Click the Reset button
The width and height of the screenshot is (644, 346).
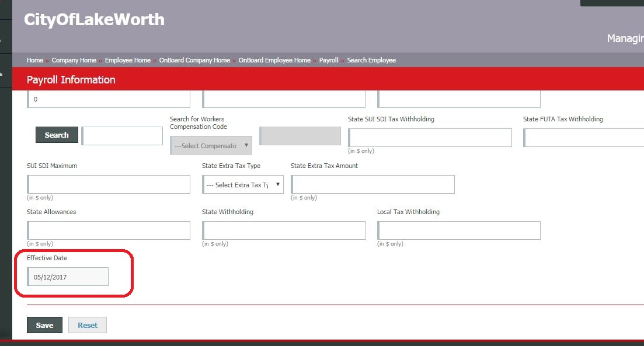click(x=88, y=325)
